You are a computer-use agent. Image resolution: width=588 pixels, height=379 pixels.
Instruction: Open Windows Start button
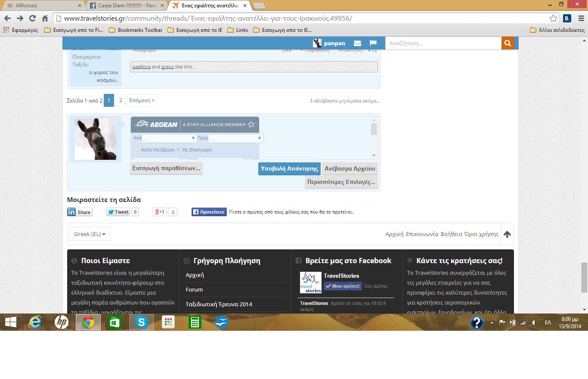11,322
